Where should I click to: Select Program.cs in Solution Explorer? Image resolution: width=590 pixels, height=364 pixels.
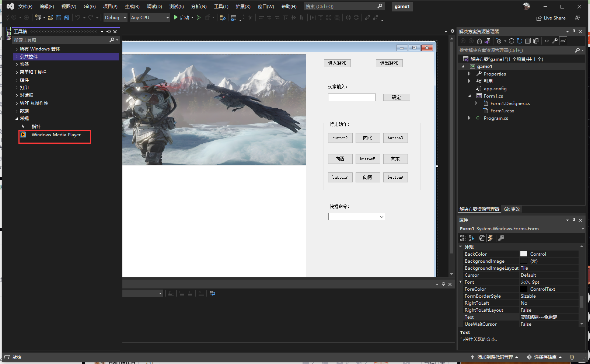[x=496, y=118]
